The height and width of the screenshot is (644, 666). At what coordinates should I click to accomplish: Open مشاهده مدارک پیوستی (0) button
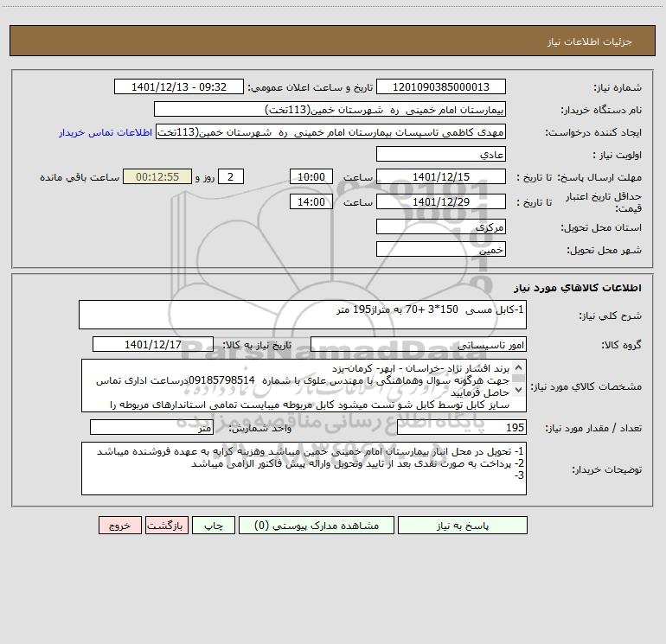pos(317,526)
